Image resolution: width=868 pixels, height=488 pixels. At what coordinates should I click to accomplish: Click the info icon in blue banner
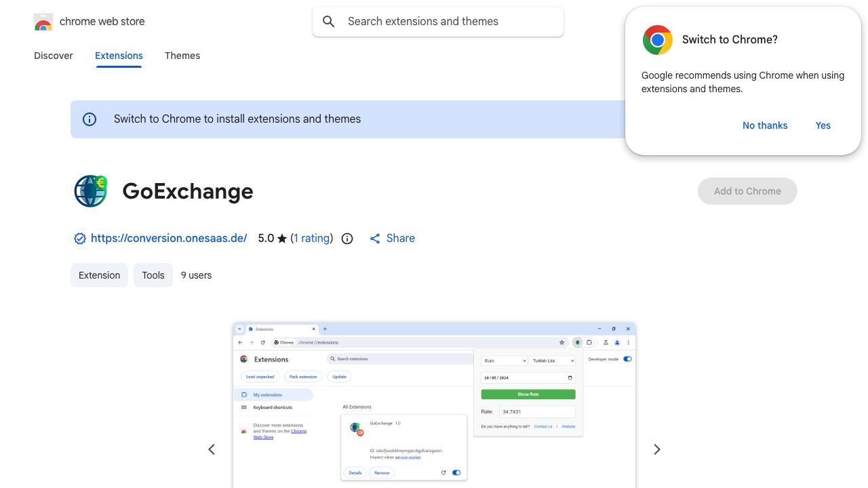(90, 119)
